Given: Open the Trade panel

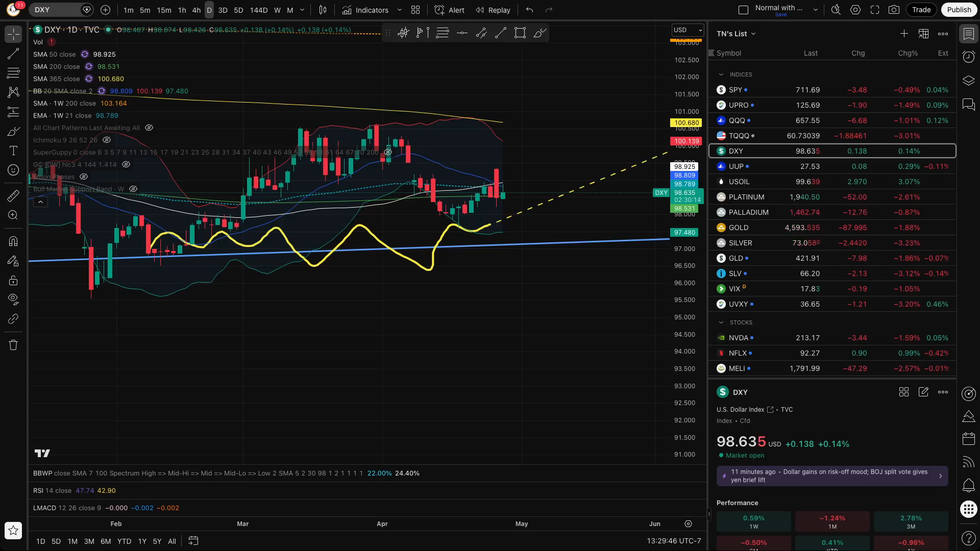Looking at the screenshot, I should [921, 10].
